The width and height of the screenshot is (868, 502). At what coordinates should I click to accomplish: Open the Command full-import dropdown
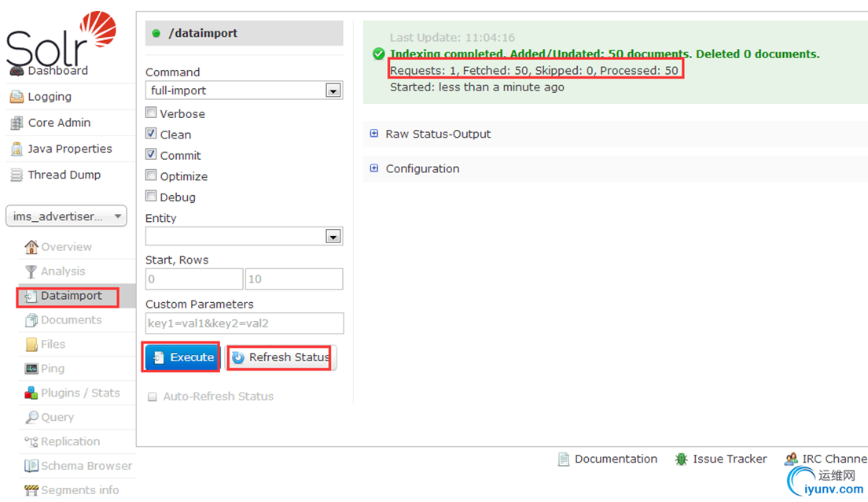[244, 90]
